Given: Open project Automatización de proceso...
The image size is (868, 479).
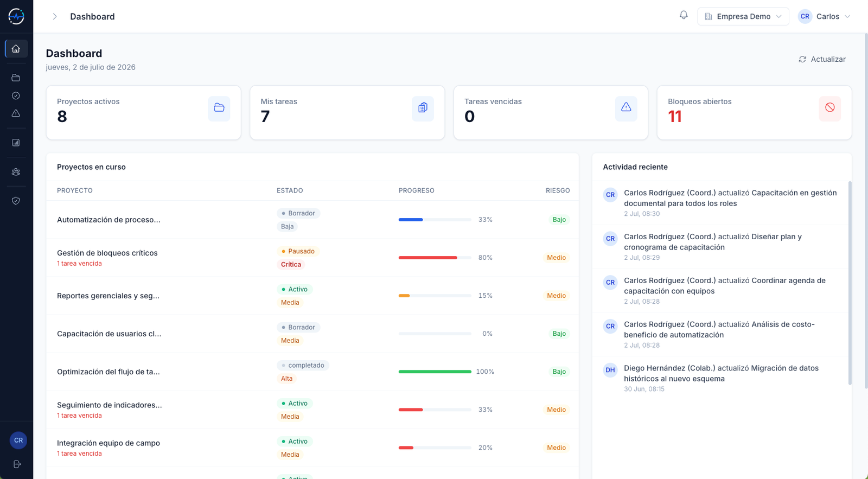Looking at the screenshot, I should pyautogui.click(x=108, y=220).
